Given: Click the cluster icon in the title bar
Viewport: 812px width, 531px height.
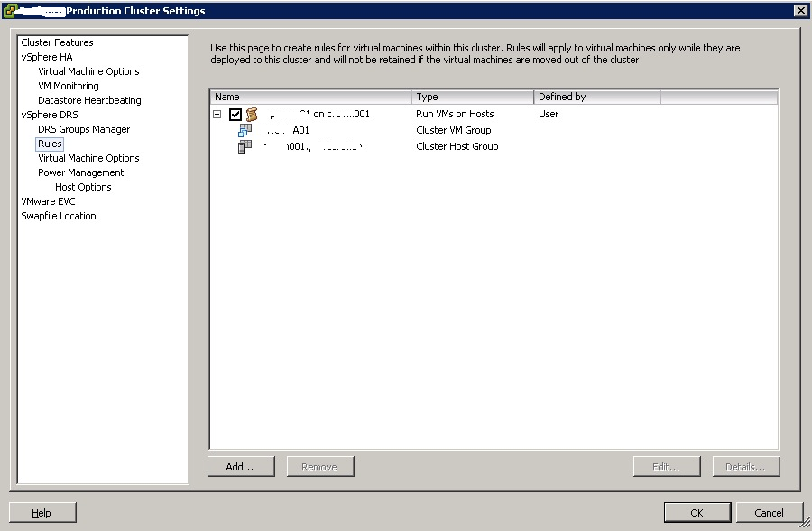Looking at the screenshot, I should tap(10, 10).
